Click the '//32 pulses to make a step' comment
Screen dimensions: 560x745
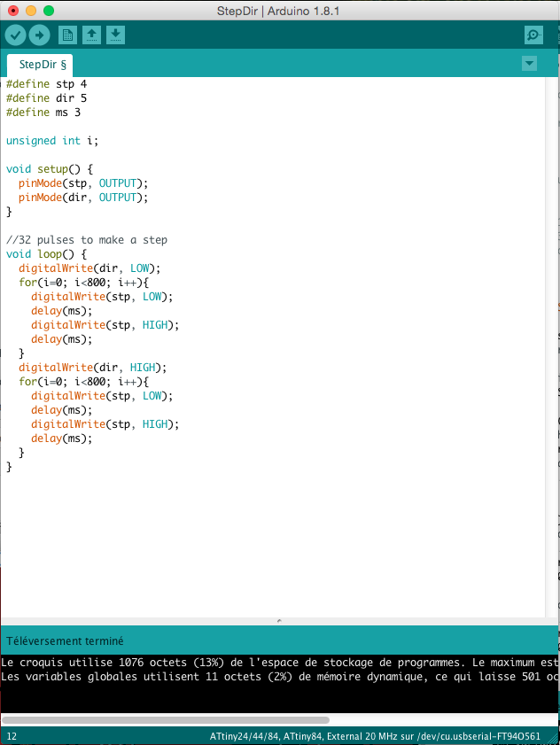87,240
